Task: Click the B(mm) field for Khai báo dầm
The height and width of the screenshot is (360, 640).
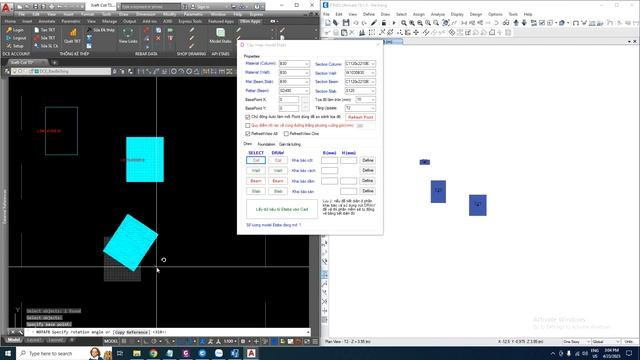Action: tap(329, 181)
